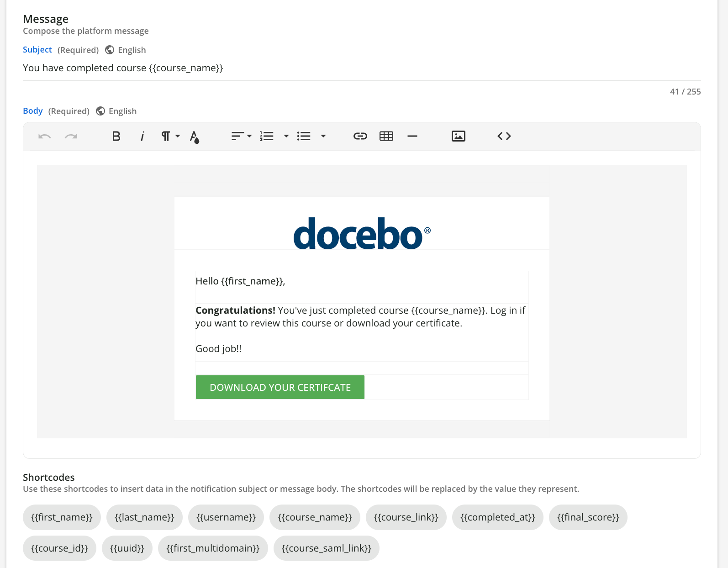The height and width of the screenshot is (568, 728).
Task: Insert a horizontal line
Action: (x=412, y=136)
